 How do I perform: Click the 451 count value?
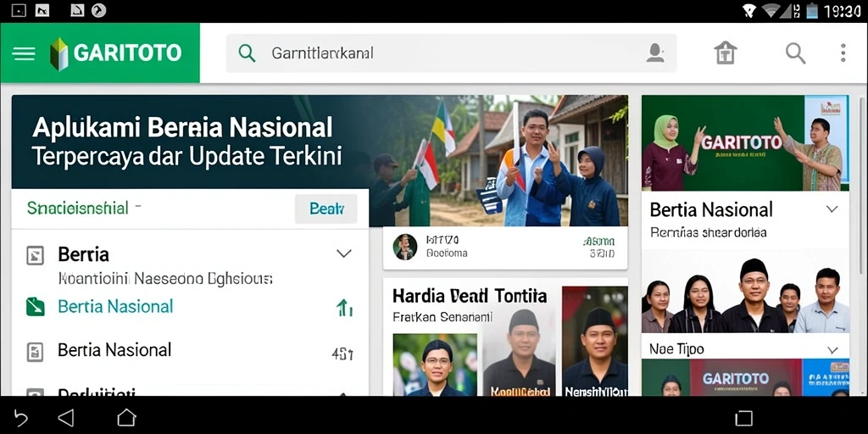coord(342,353)
